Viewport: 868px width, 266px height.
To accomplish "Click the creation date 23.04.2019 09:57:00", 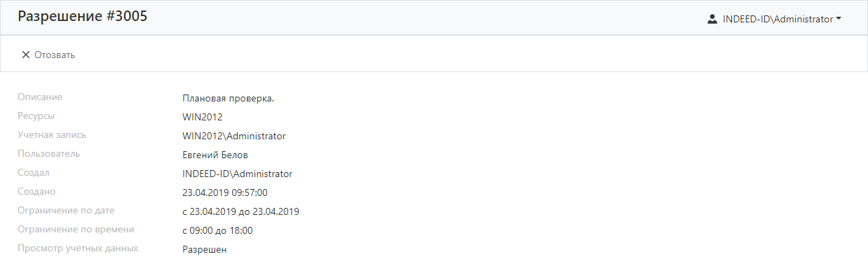I will tap(225, 192).
